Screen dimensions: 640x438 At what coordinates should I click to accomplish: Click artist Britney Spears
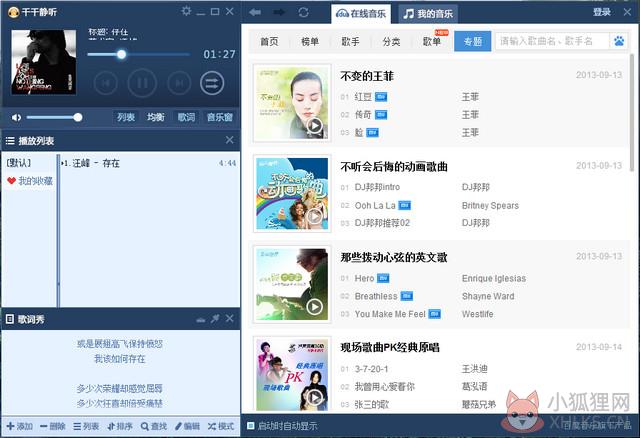click(x=490, y=205)
